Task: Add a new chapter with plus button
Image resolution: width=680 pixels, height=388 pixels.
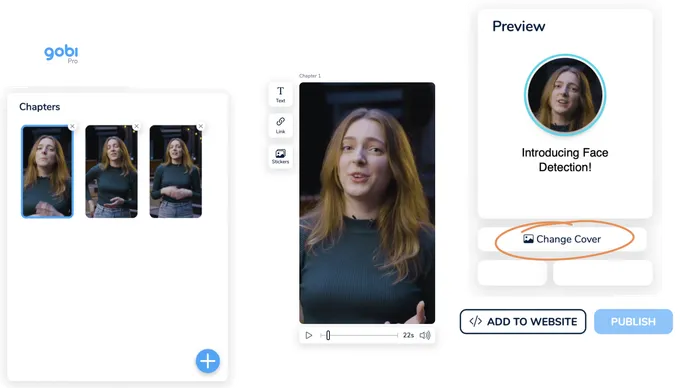Action: tap(208, 361)
